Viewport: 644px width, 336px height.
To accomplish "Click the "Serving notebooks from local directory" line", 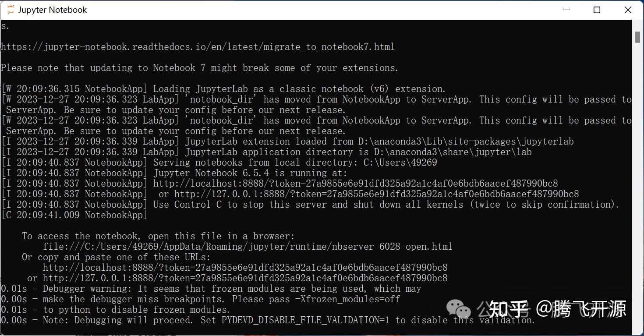I will point(295,163).
